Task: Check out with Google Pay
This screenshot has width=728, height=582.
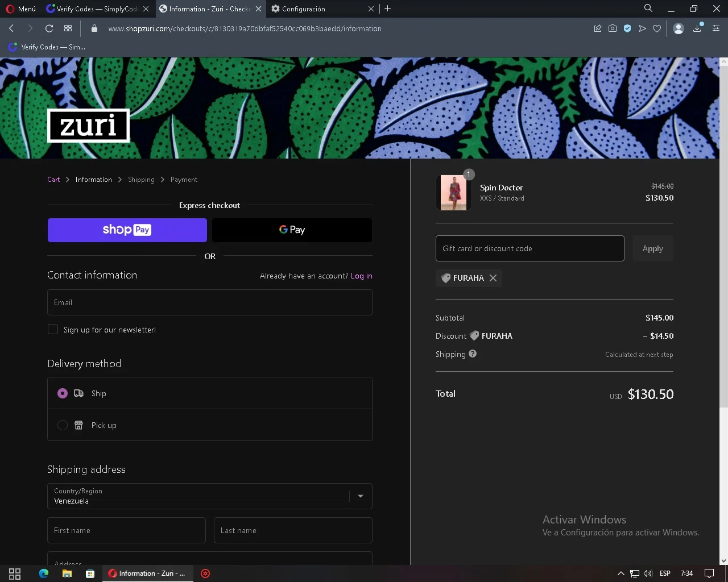Action: pos(292,230)
